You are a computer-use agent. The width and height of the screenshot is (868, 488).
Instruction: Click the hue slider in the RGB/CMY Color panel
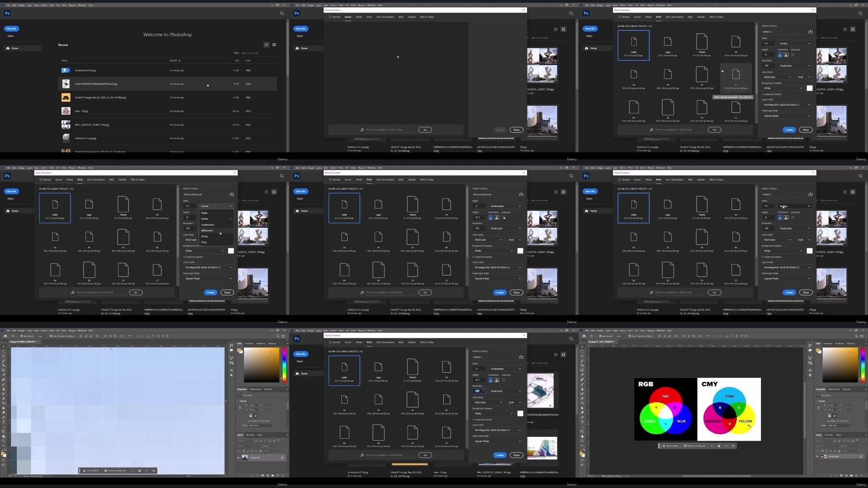tap(863, 364)
